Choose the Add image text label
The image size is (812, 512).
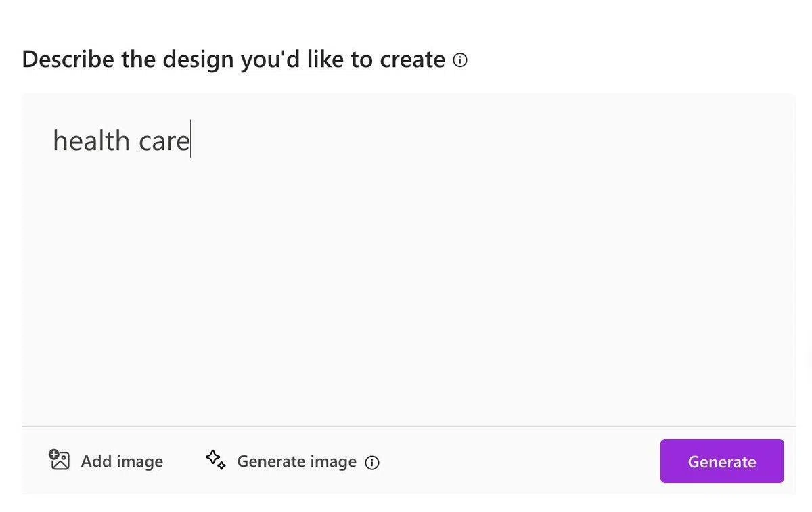122,461
